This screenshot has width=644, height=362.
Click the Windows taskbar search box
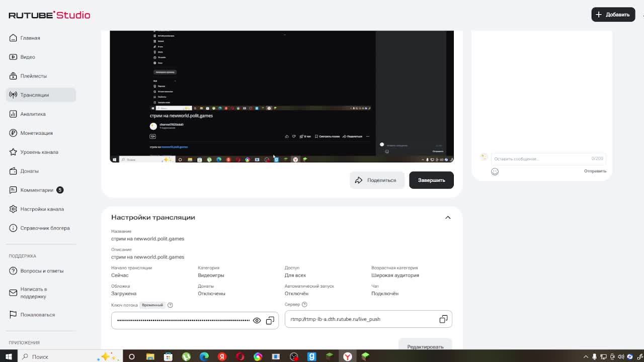pos(70,356)
